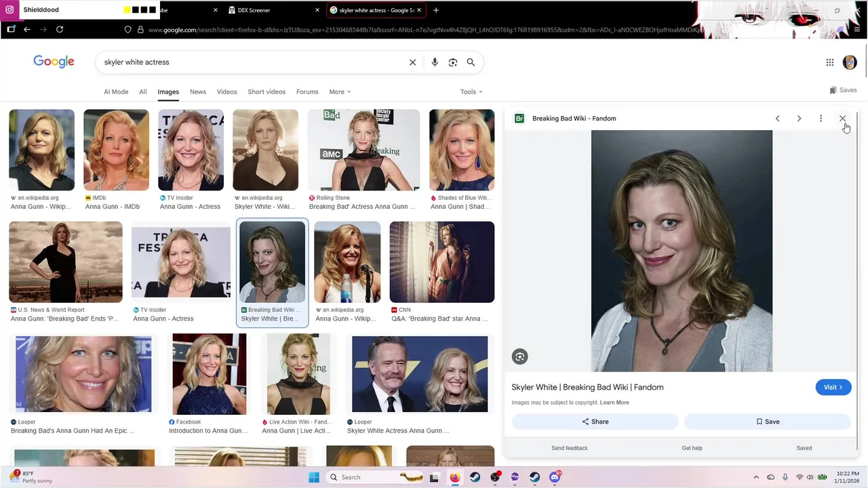Image resolution: width=868 pixels, height=488 pixels.
Task: Focus the Google search input field
Action: click(251, 62)
